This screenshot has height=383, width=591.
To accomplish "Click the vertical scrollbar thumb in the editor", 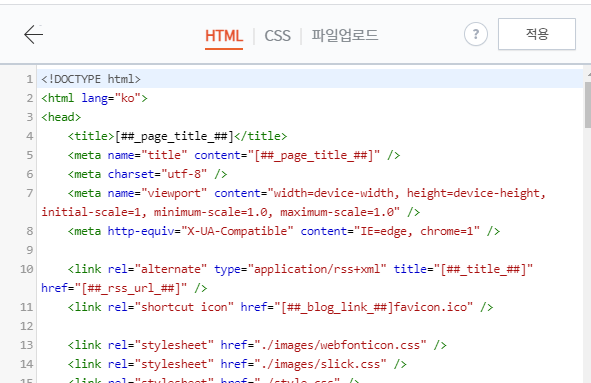I will pos(588,105).
